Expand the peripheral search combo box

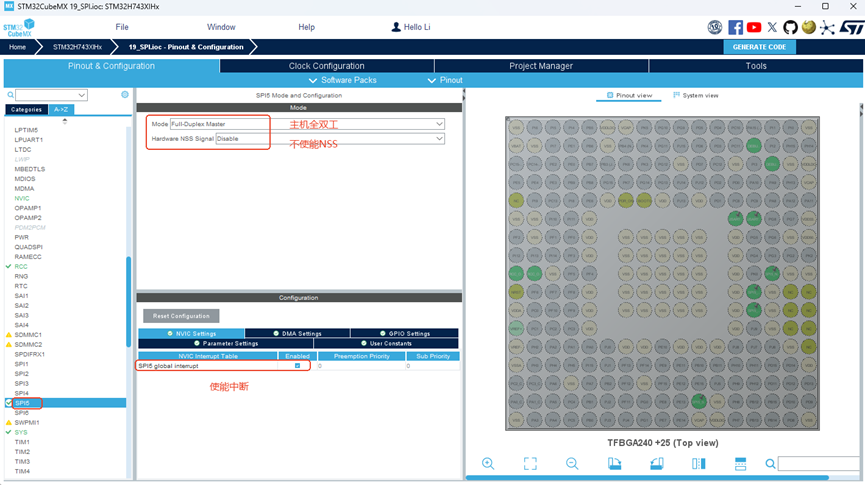point(82,95)
